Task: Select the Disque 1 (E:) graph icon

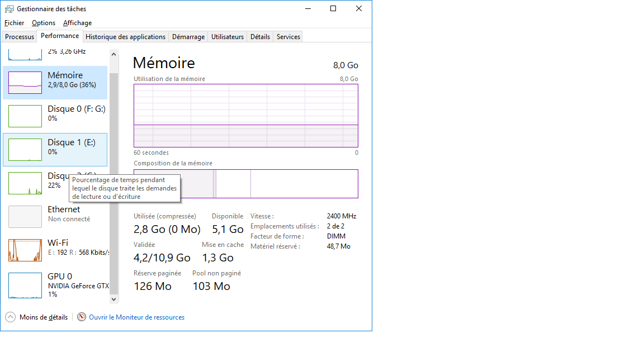Action: 25,150
